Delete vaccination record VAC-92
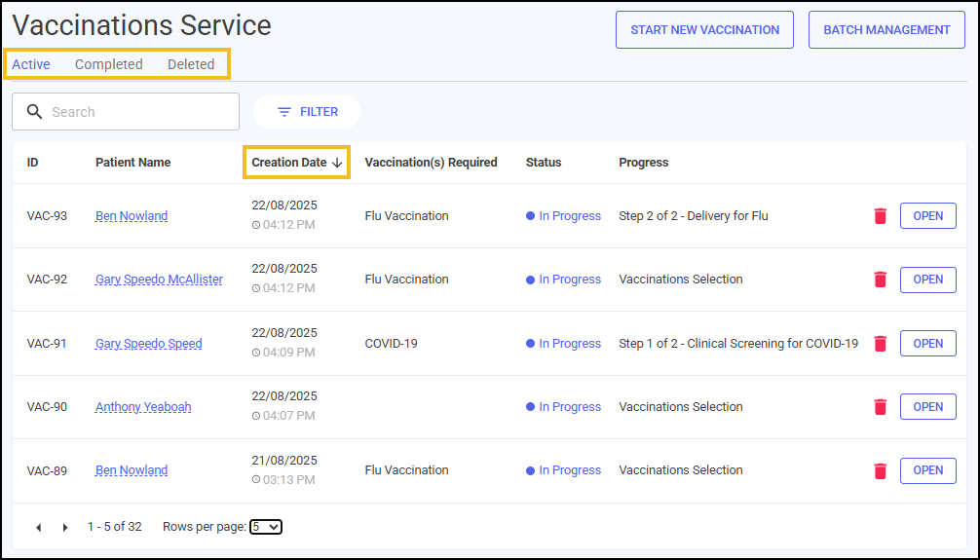The image size is (980, 560). pos(880,280)
